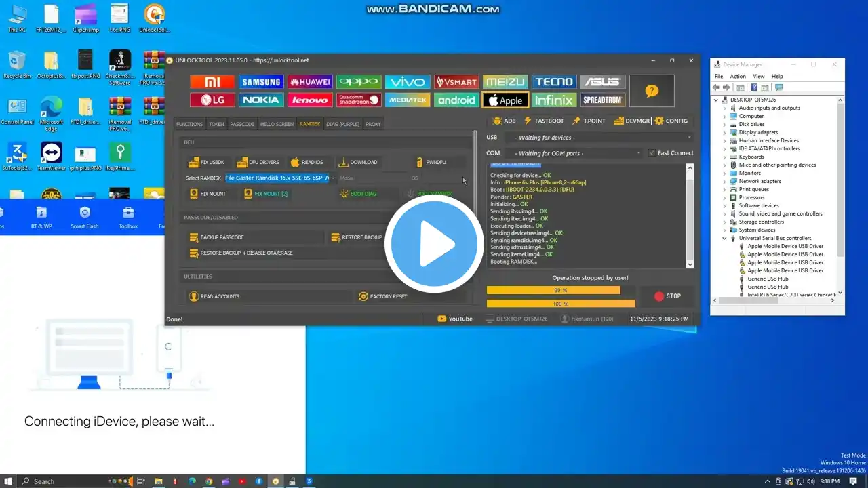Choose the Spreadtrum brand tile
Screen dimensions: 868x488
point(603,100)
